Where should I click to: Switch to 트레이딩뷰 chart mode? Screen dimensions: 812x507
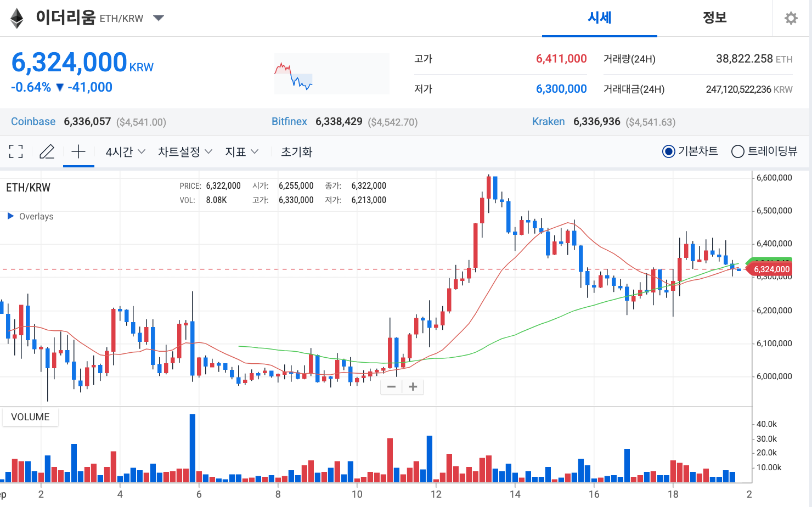pyautogui.click(x=738, y=151)
